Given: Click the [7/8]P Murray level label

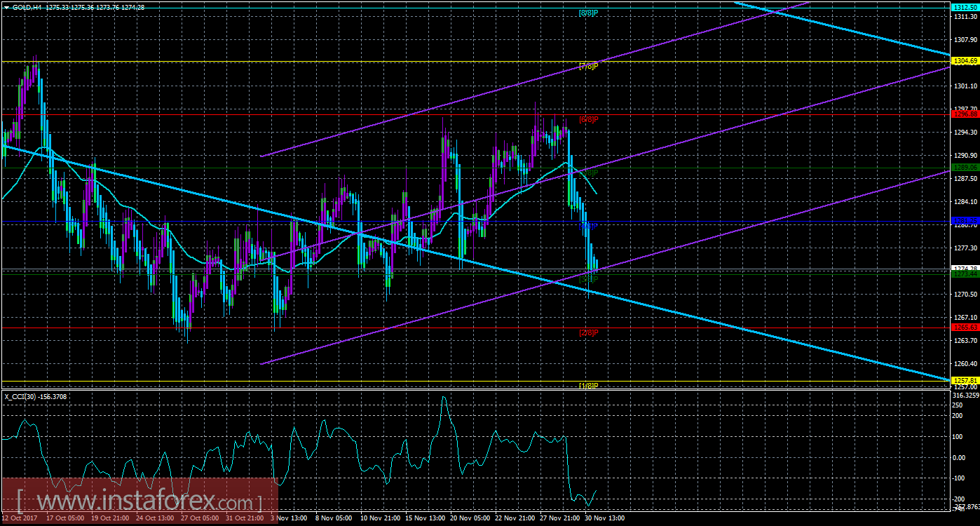Looking at the screenshot, I should [588, 67].
